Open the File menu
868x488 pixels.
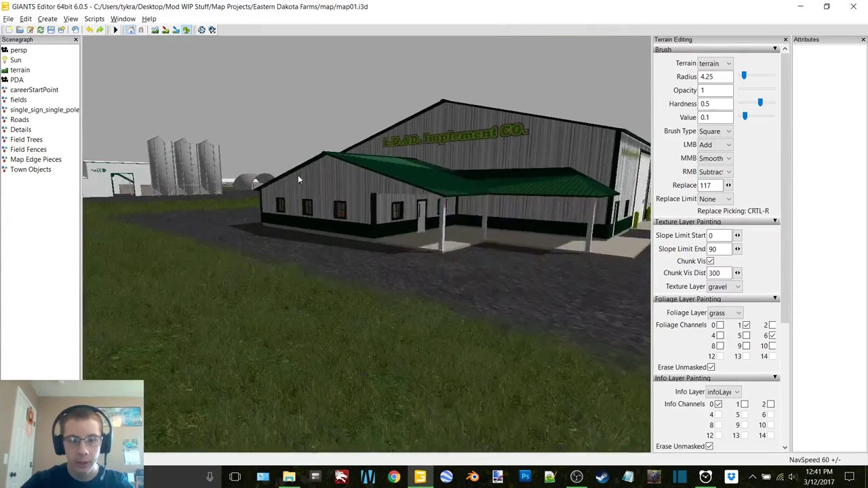pos(8,19)
